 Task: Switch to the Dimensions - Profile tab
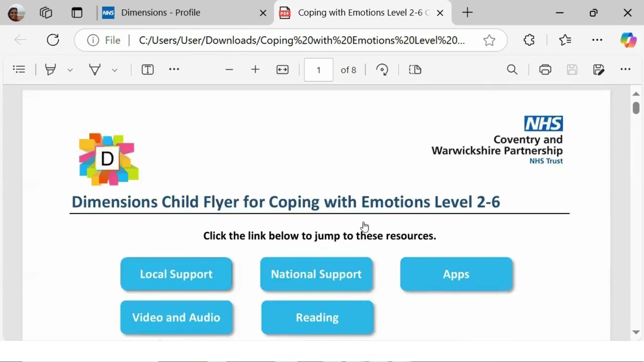click(x=185, y=13)
